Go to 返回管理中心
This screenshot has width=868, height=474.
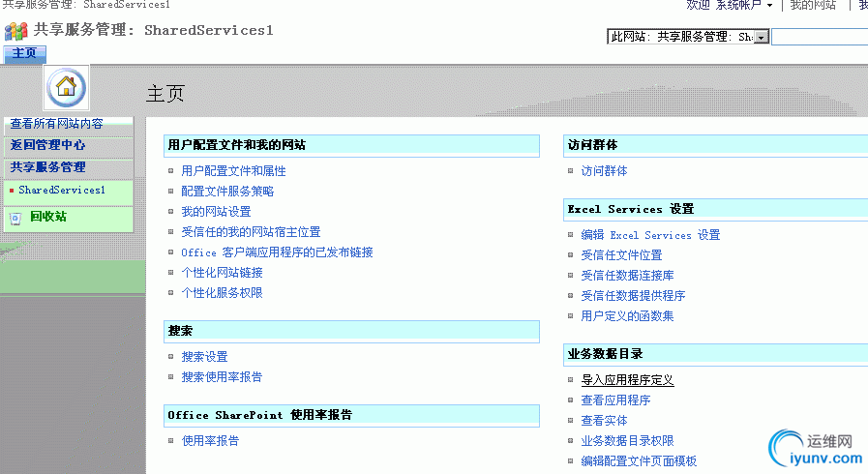[x=47, y=145]
